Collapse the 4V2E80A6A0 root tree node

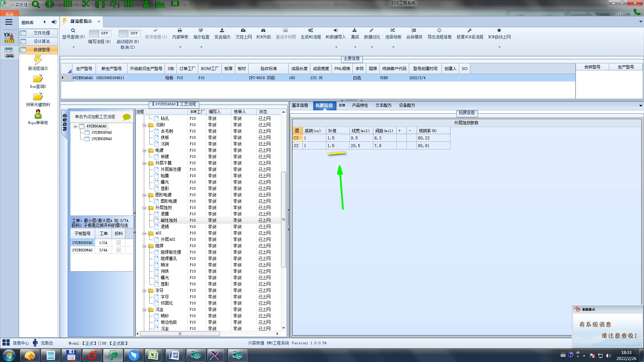point(75,126)
